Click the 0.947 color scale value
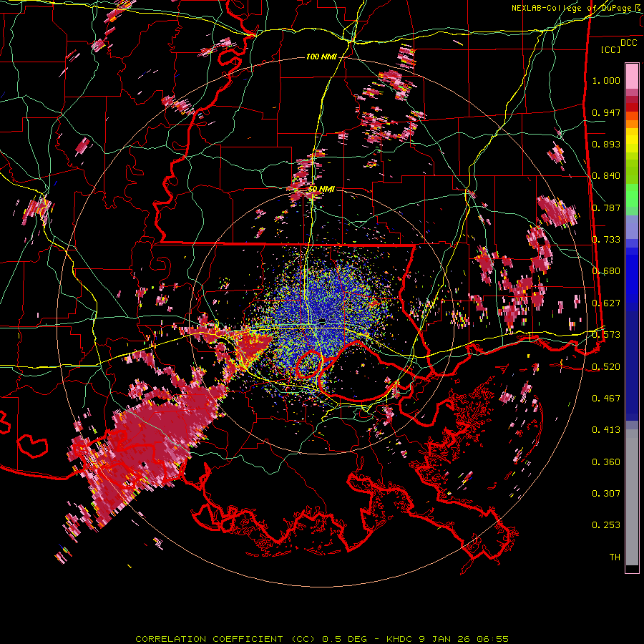Viewport: 644px width, 644px height. pyautogui.click(x=606, y=112)
